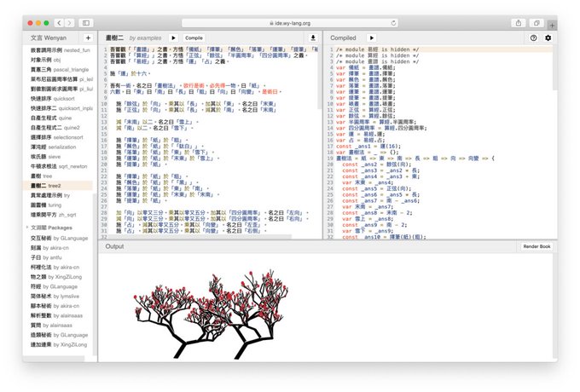Run the source code with play button
This screenshot has height=392, width=580.
173,37
